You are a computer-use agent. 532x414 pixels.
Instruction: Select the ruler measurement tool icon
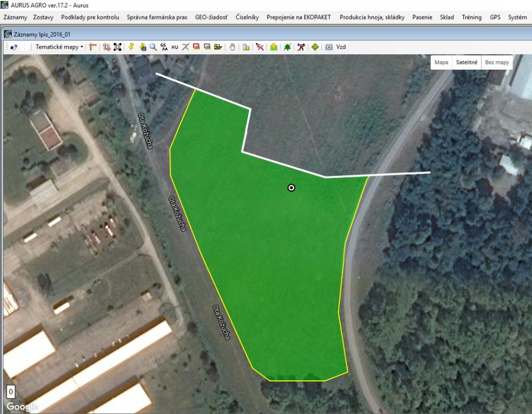click(x=92, y=47)
